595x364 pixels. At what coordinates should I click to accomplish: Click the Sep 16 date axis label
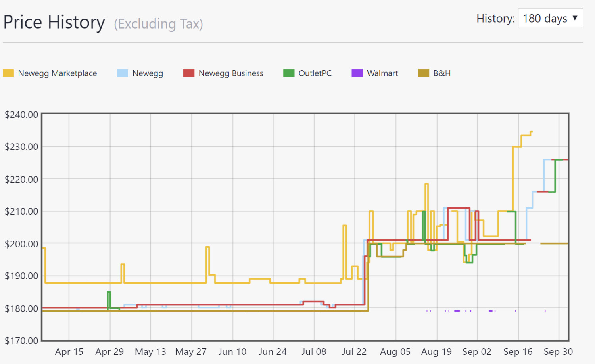[518, 352]
